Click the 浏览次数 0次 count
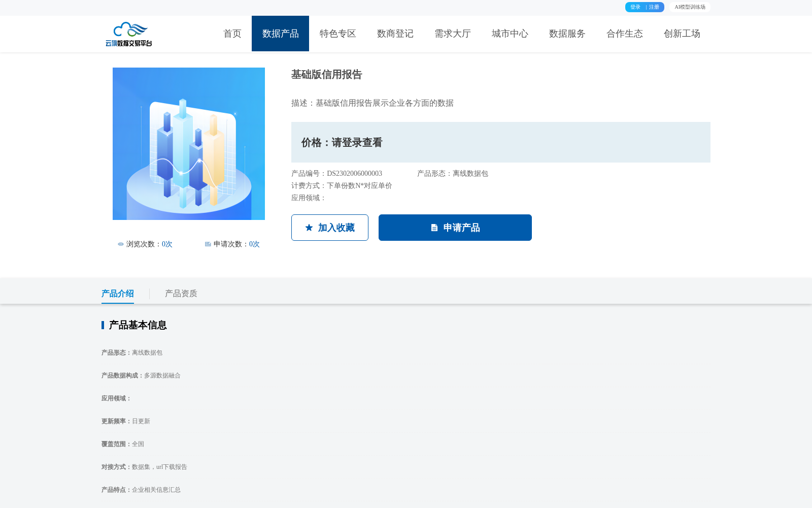 pyautogui.click(x=167, y=244)
